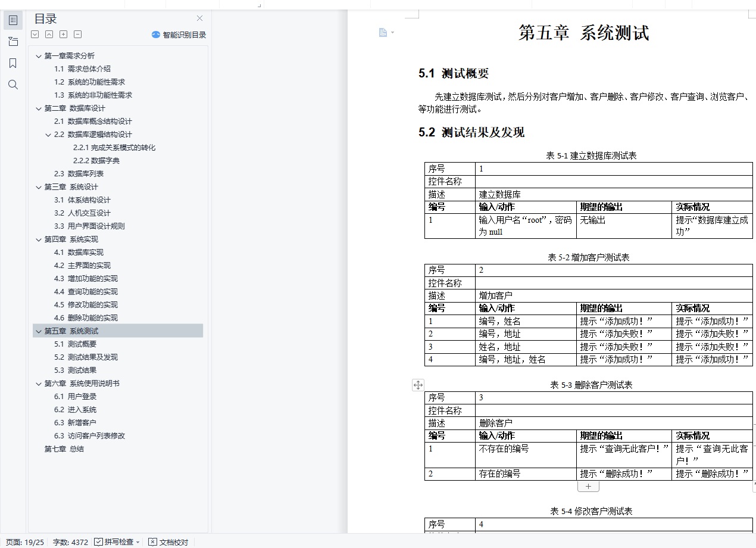Click caption 表 5-1 建立数据库测试表

click(592, 155)
